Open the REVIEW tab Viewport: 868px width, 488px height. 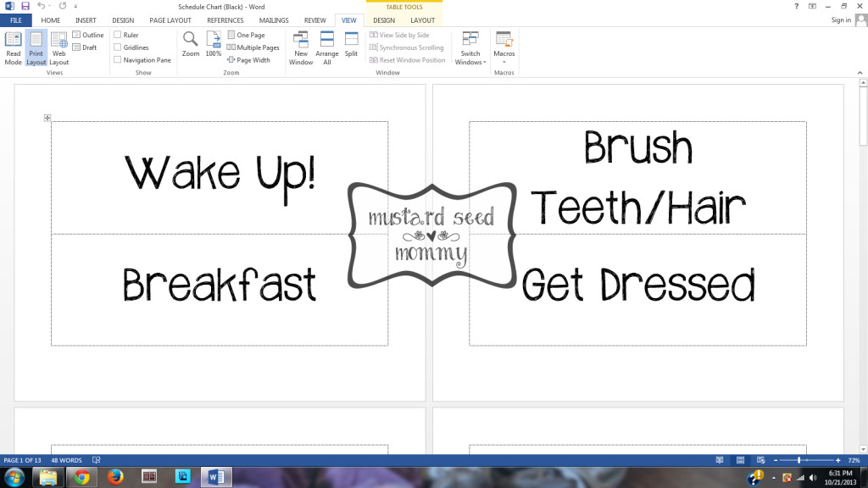click(x=315, y=20)
